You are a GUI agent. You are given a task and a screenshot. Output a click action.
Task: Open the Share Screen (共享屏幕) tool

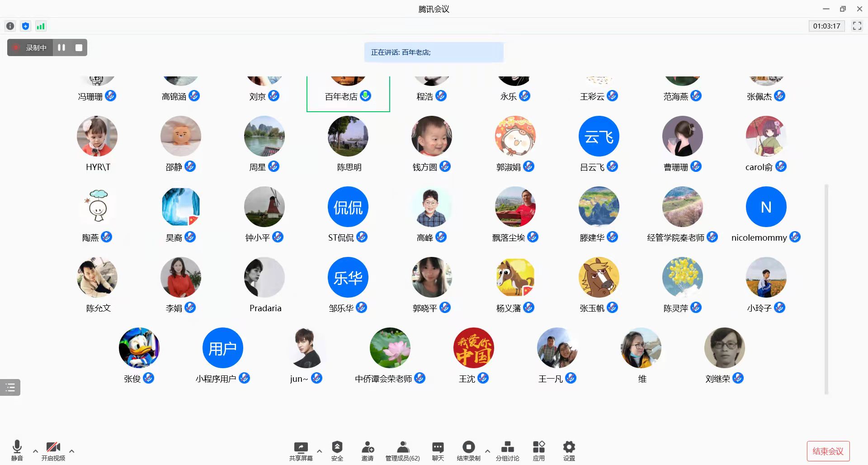tap(301, 451)
